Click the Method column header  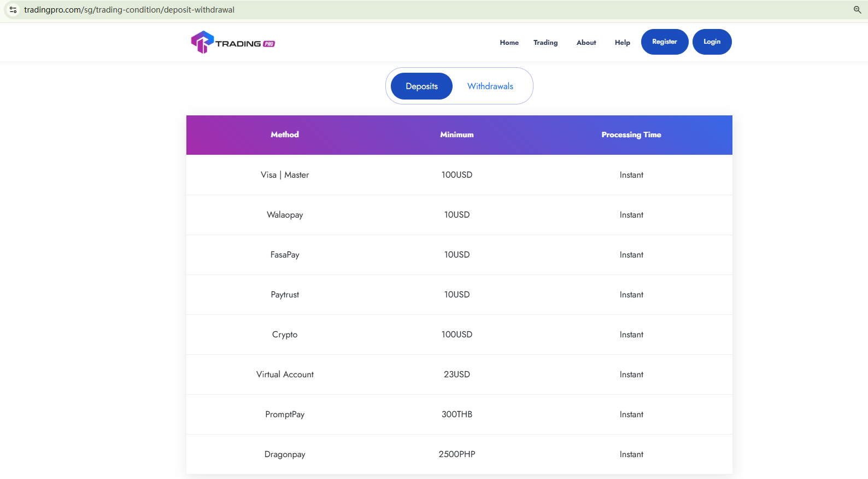[x=285, y=135]
